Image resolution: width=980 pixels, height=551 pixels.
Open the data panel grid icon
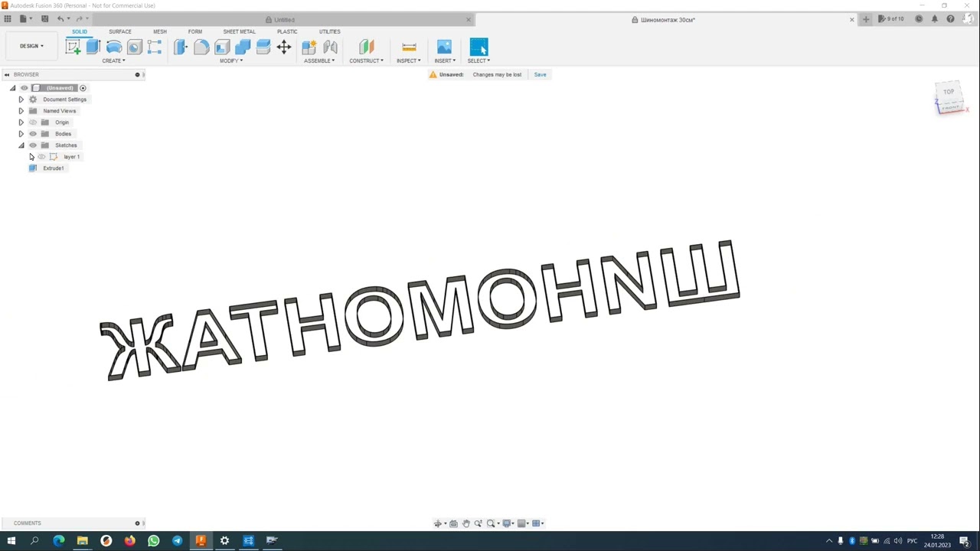coord(8,19)
